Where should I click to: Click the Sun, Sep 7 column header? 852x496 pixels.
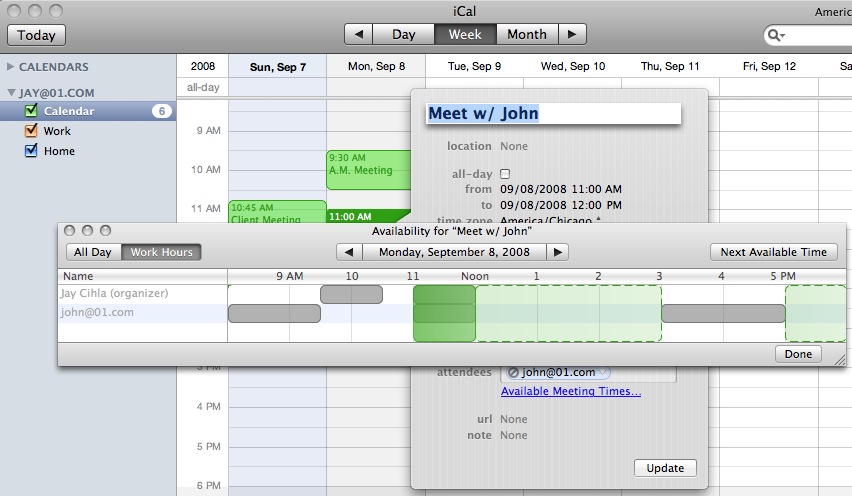point(278,67)
